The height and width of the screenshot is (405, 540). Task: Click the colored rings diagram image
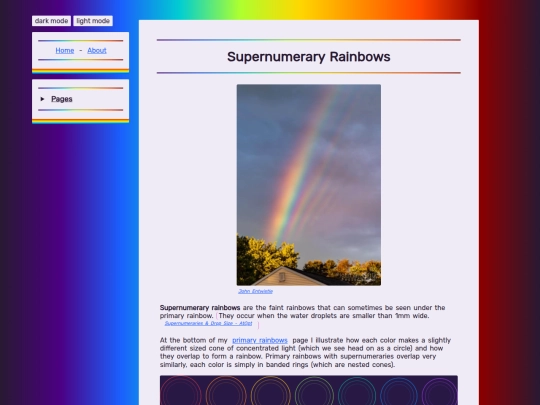[309, 390]
